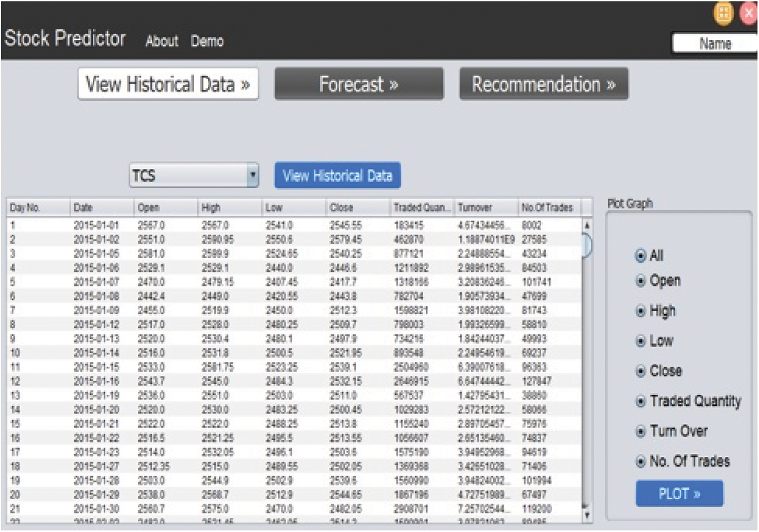Click the PLOT button
This screenshot has width=759, height=532.
click(x=679, y=494)
